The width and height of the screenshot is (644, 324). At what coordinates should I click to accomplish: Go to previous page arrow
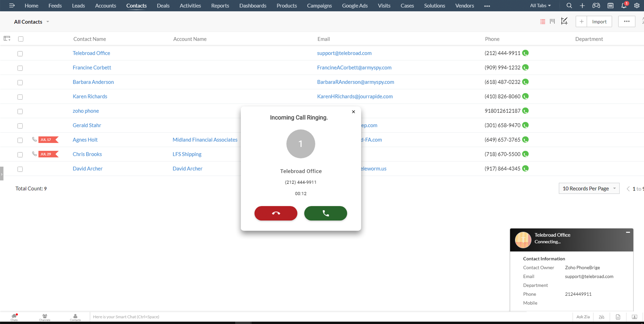point(628,189)
